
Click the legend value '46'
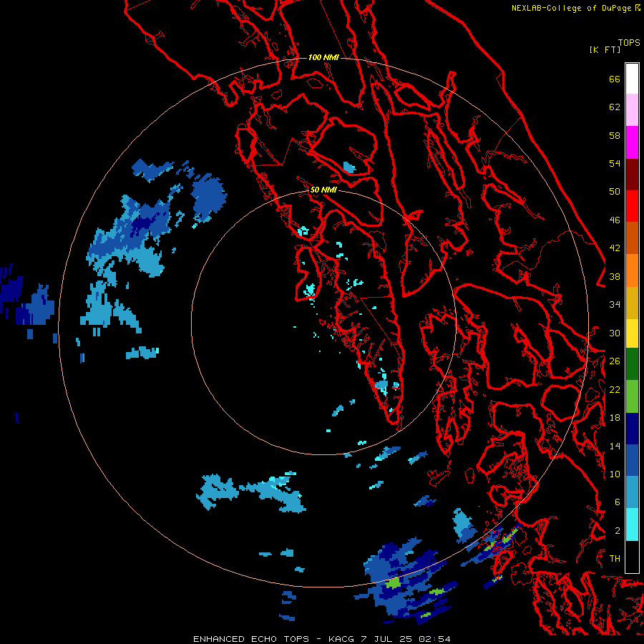(x=615, y=220)
